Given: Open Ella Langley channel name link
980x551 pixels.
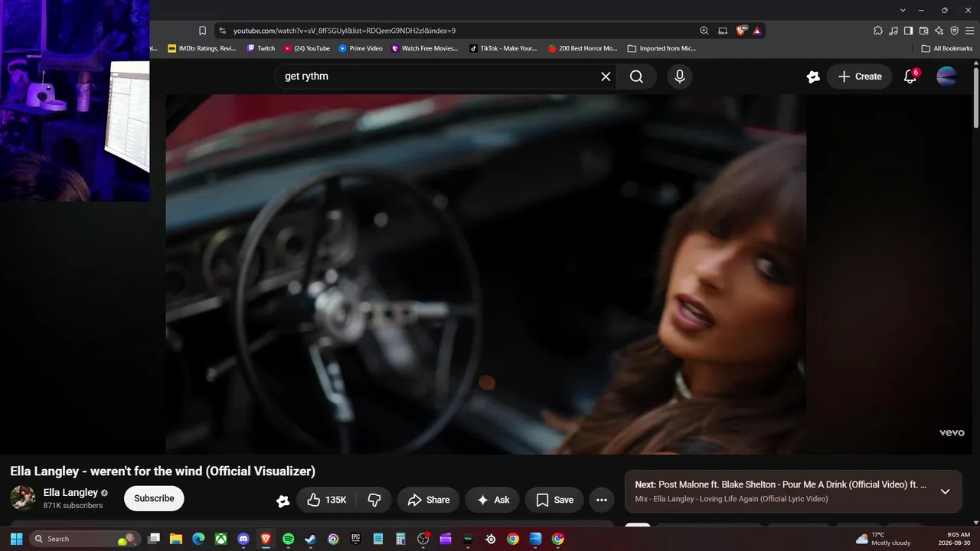Looking at the screenshot, I should click(x=70, y=492).
